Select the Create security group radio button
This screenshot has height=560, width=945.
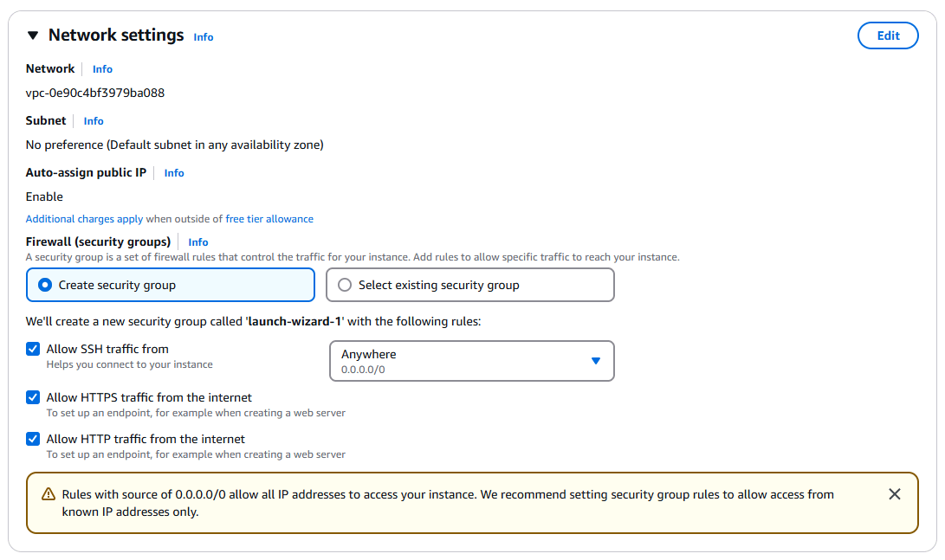click(x=46, y=285)
